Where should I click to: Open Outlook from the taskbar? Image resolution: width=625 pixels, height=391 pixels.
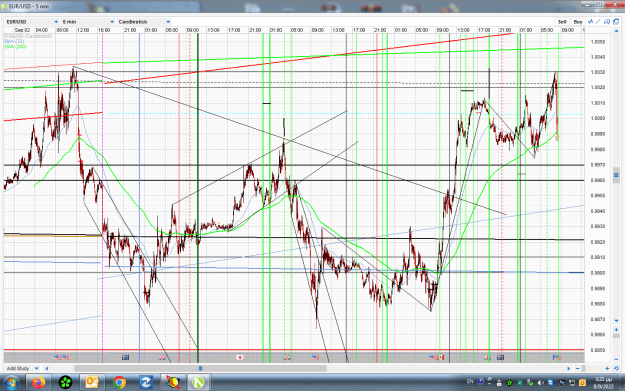point(92,383)
